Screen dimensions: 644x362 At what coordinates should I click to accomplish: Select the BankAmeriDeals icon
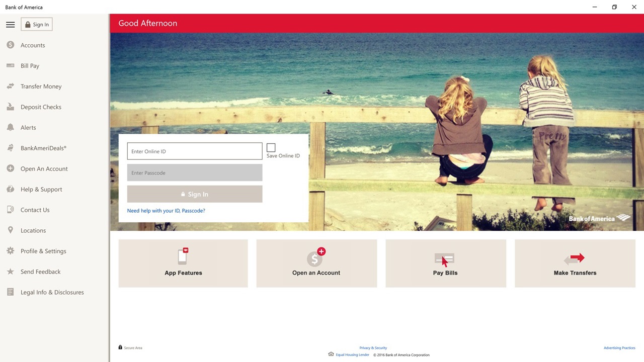click(x=10, y=148)
